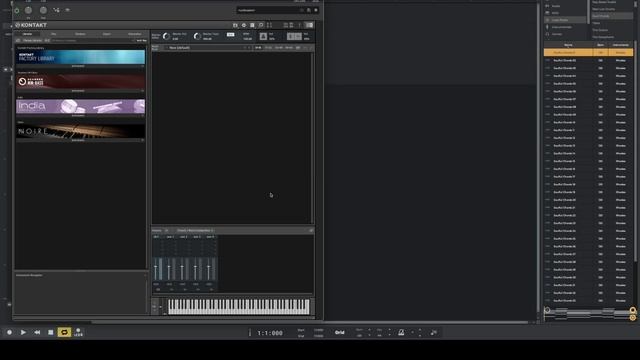Switch to the Files tab in Kontakt browser
Viewport: 640px width, 360px height.
click(x=53, y=34)
